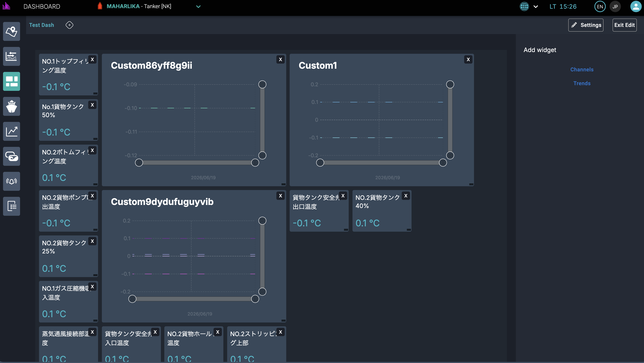Expand the MAHARLIKA vessel selector dropdown
Screen dimensions: 644x363
tap(198, 6)
